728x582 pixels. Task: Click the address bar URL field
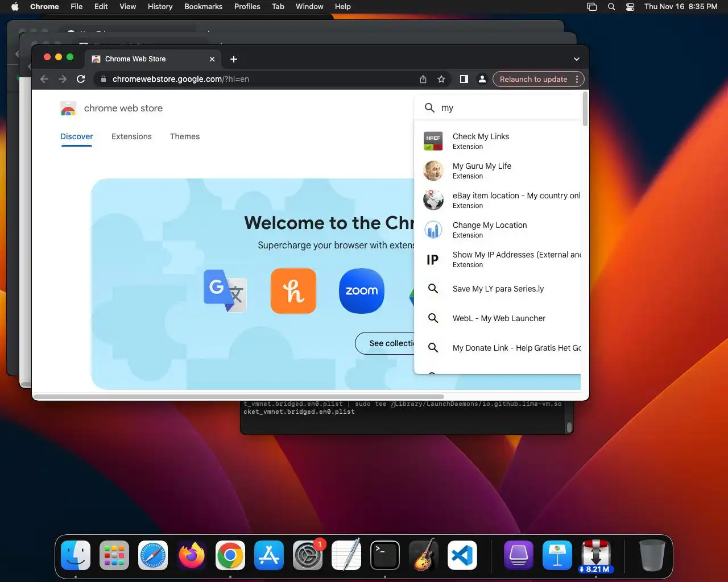tap(256, 79)
